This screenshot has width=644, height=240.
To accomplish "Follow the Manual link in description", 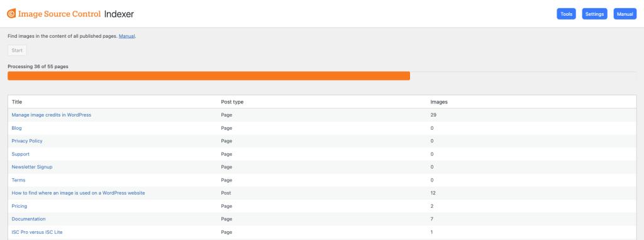I will tap(127, 37).
